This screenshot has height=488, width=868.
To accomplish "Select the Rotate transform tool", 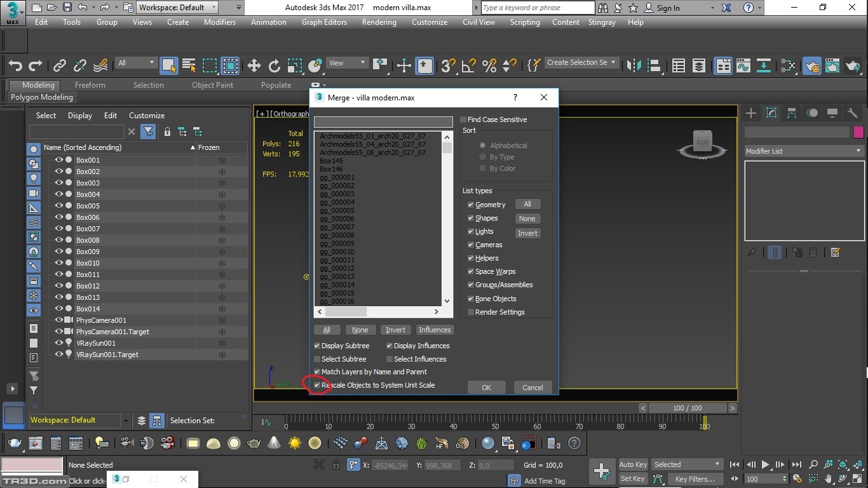I will (x=274, y=65).
